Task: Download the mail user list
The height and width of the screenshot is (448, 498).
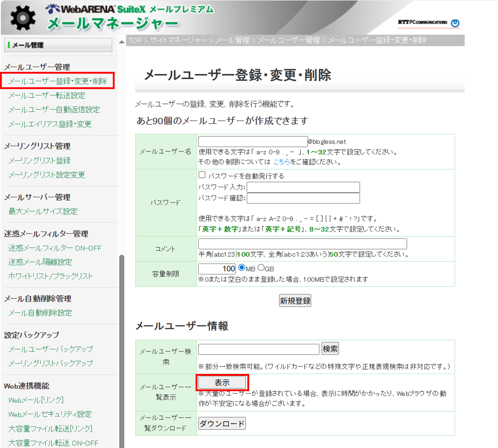Action: coord(222,423)
